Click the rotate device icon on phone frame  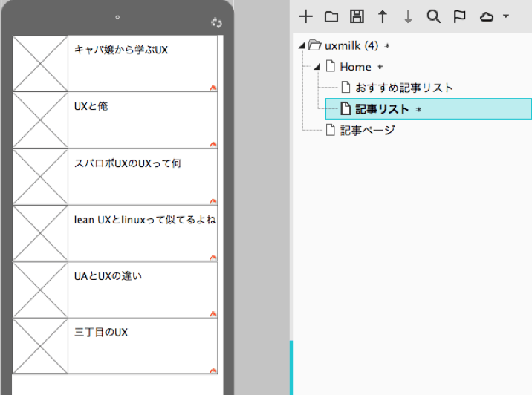216,22
